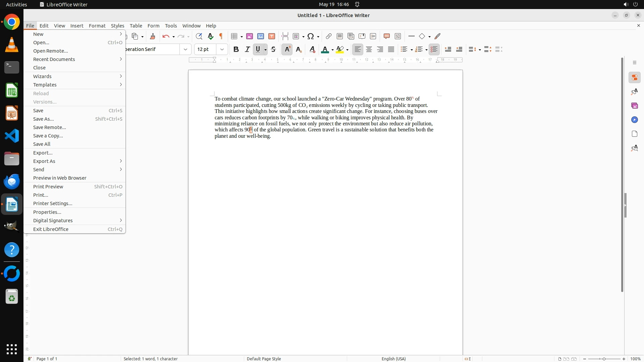Click the Insert Table toolbar icon
The height and width of the screenshot is (362, 644).
point(234,36)
